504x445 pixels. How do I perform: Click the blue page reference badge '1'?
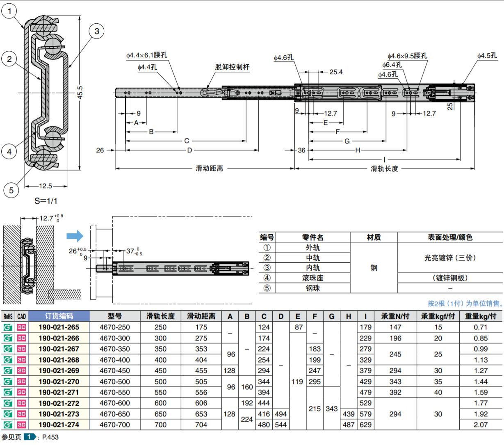[30, 437]
